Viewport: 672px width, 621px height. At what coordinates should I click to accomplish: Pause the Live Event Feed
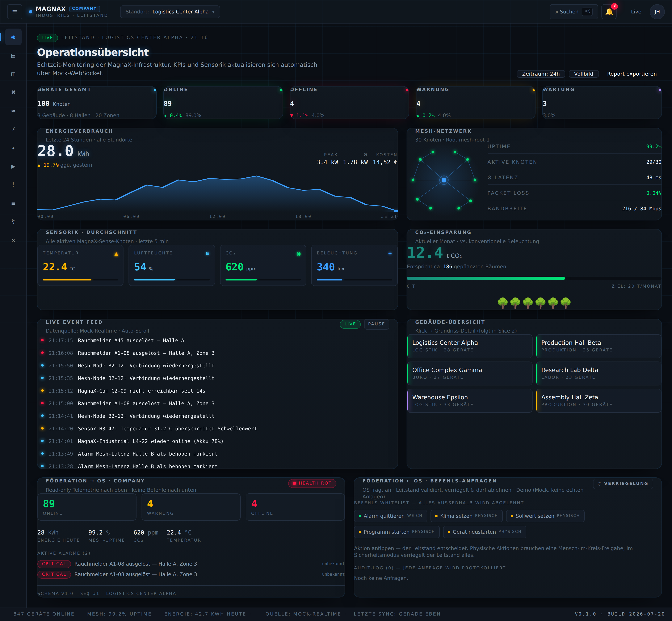[376, 324]
